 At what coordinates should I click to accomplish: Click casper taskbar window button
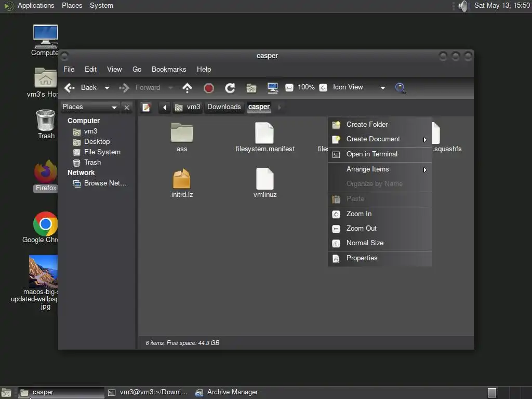(61, 393)
